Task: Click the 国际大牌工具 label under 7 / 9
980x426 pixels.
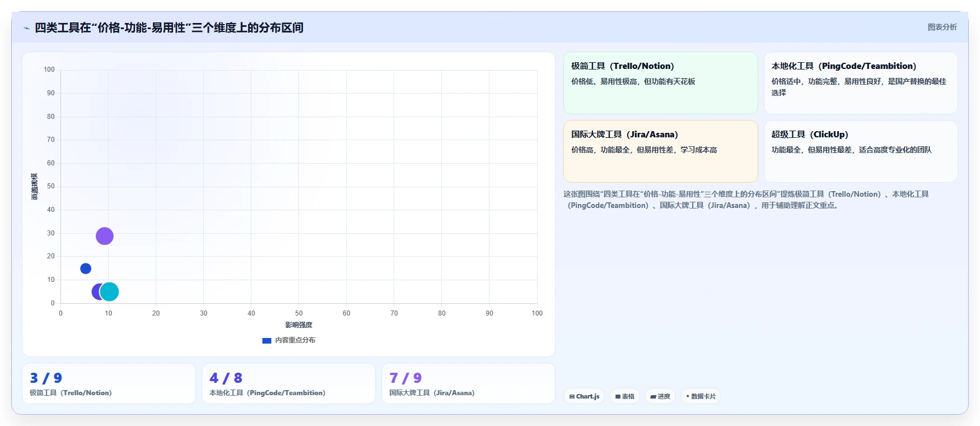Action: [432, 393]
